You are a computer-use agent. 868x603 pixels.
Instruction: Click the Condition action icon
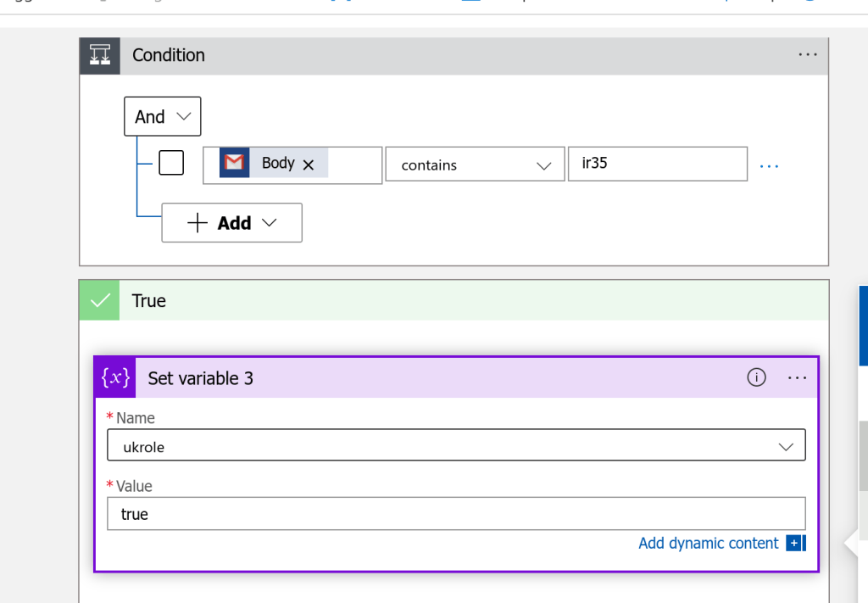(100, 55)
